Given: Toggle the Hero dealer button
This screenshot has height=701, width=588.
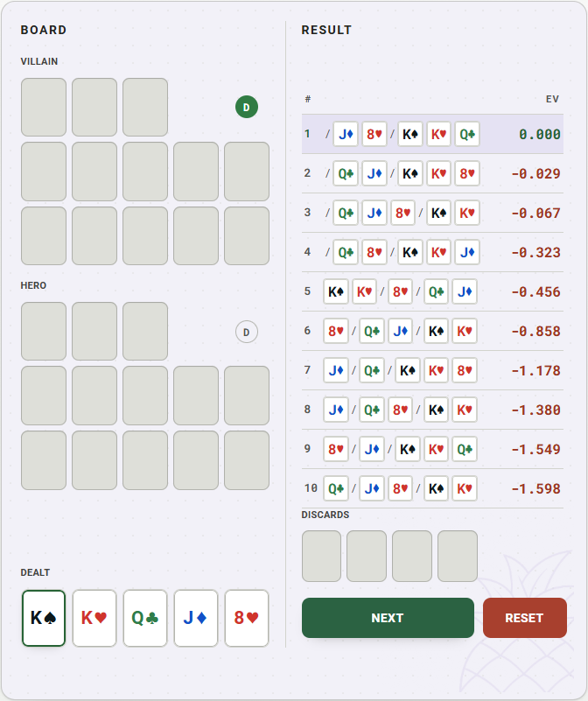Looking at the screenshot, I should (247, 332).
